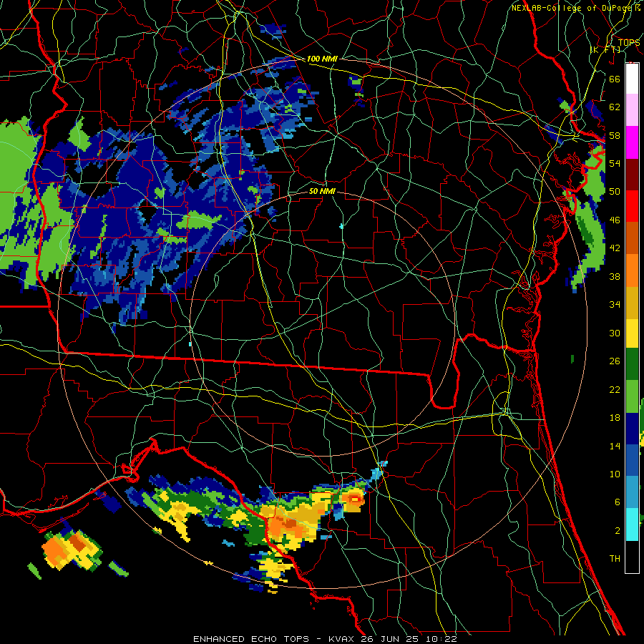Choose the navy blue legend swatch

pos(632,429)
